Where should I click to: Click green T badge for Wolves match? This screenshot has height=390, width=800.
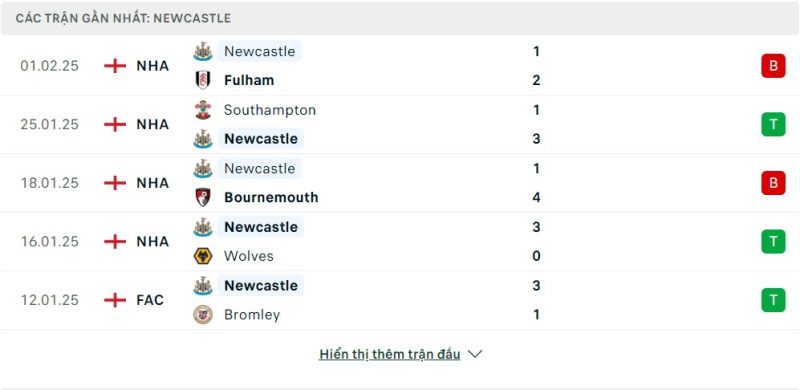point(773,241)
